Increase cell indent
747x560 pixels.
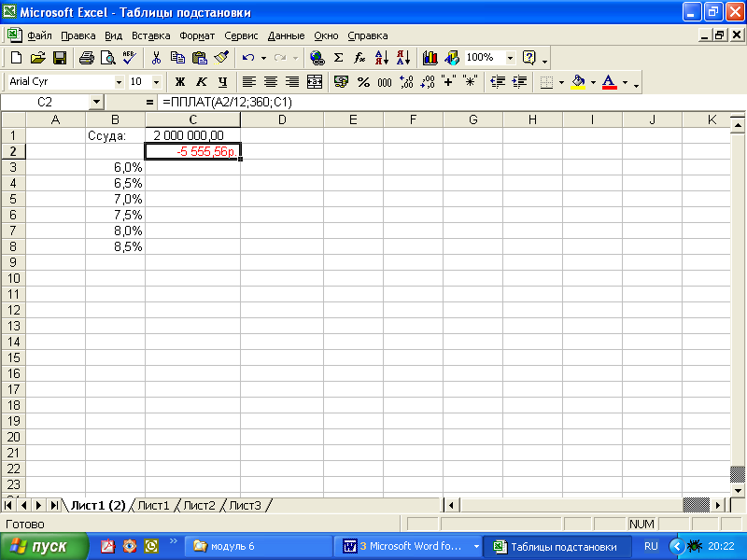pyautogui.click(x=519, y=82)
